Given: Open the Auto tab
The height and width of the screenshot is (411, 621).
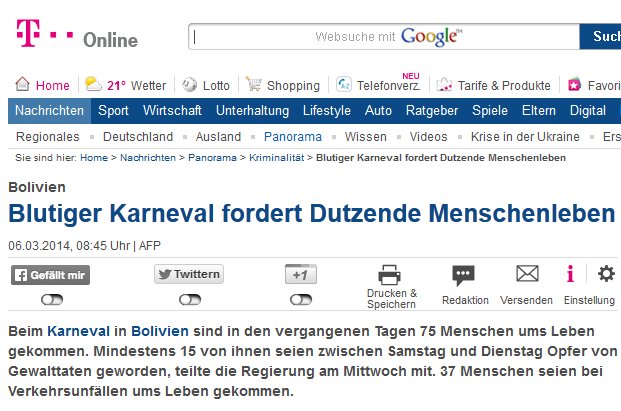Looking at the screenshot, I should coord(378,110).
